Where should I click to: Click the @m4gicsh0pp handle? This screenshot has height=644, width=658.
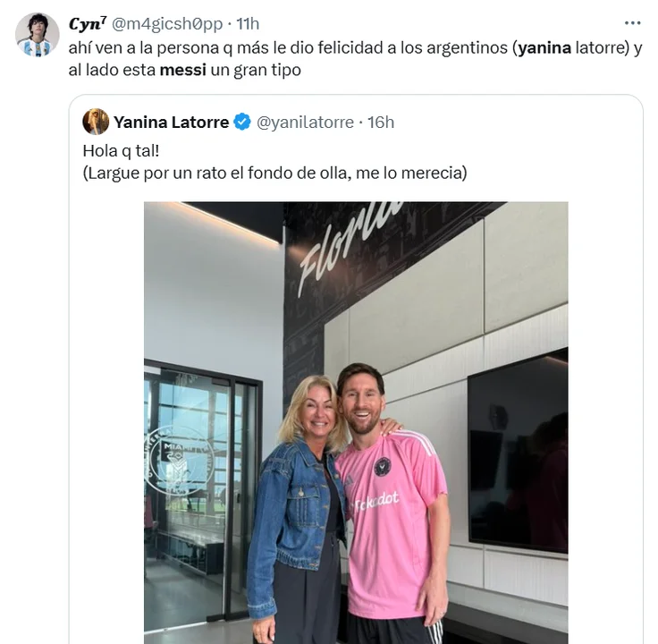click(x=167, y=24)
